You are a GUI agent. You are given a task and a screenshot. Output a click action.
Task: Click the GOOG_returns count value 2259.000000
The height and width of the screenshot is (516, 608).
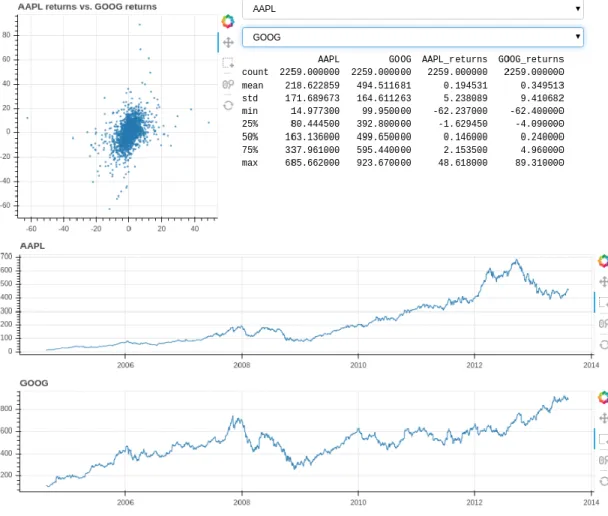click(534, 72)
